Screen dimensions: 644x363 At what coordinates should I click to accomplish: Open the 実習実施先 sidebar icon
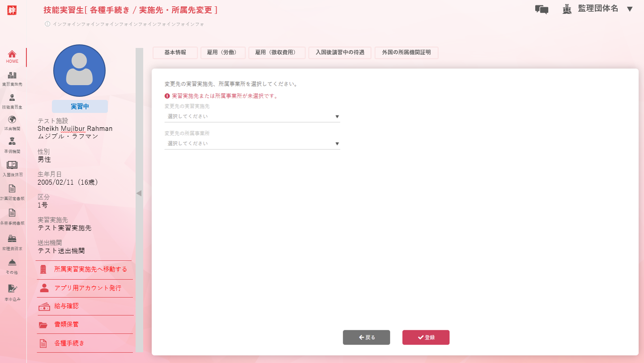point(12,76)
